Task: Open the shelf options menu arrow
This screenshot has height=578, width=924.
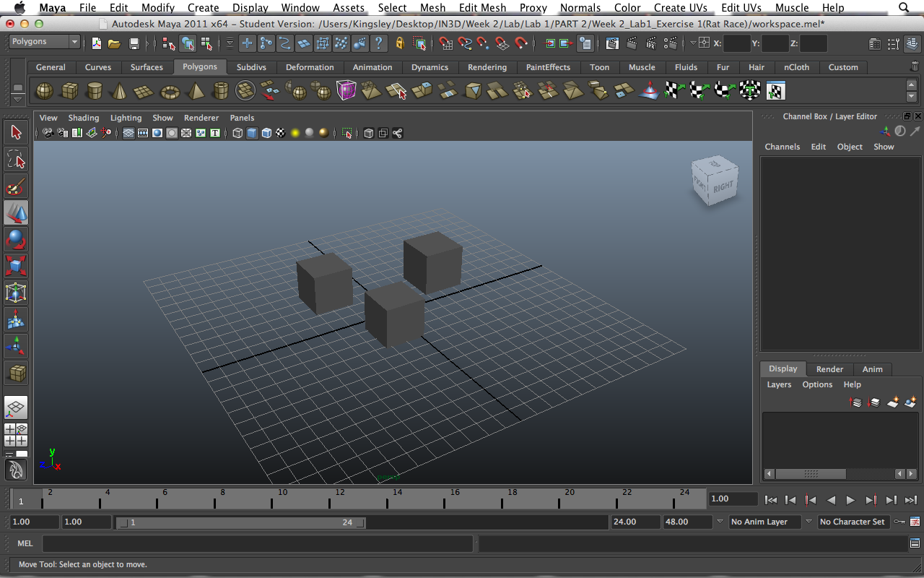Action: 19,98
